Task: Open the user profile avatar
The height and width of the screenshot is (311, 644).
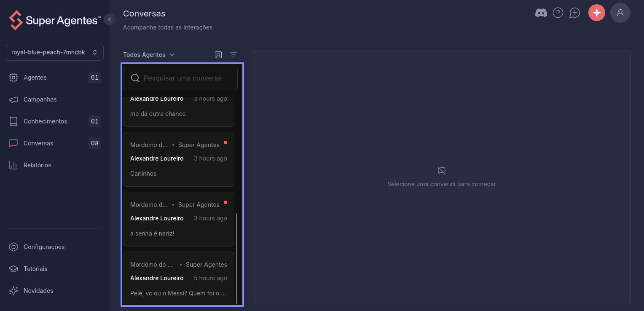Action: tap(620, 13)
